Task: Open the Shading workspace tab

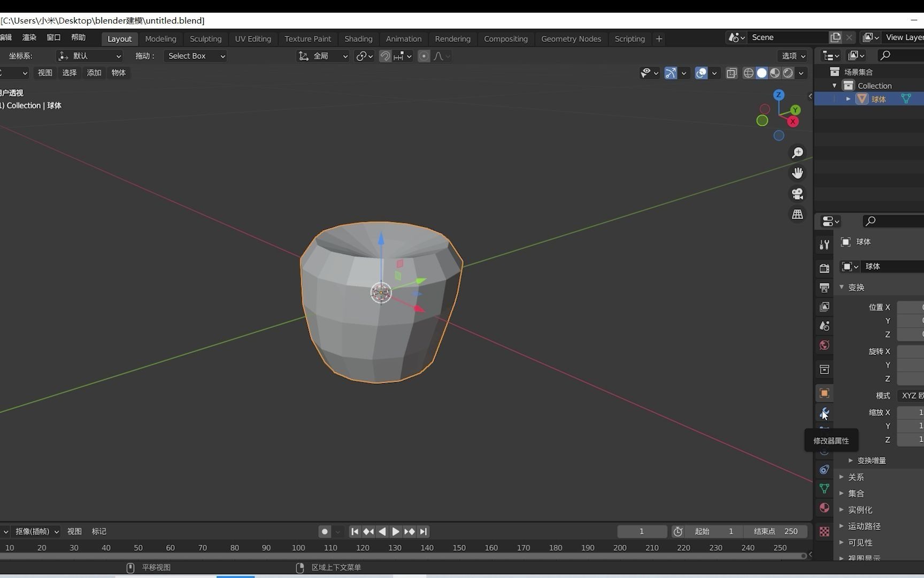Action: coord(358,39)
